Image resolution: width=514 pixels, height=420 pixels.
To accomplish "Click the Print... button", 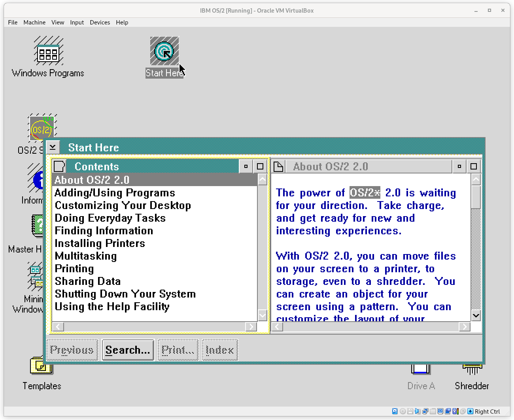I will tap(178, 350).
